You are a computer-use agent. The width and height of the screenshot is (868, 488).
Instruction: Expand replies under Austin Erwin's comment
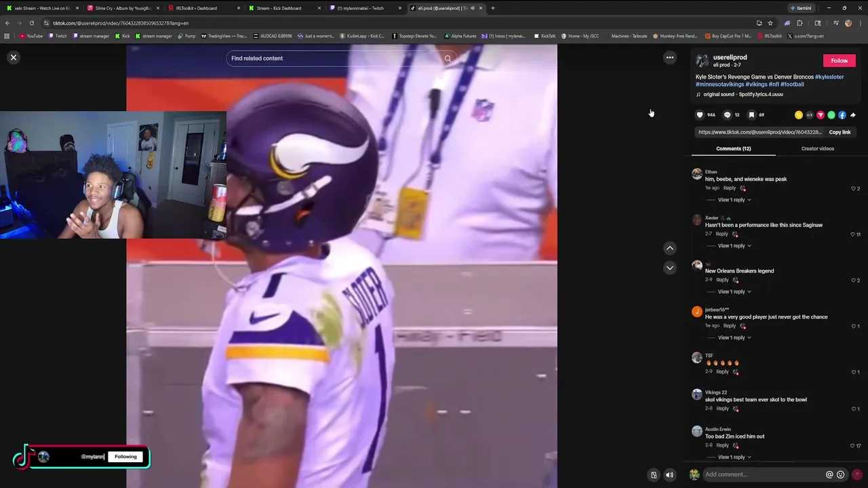coord(734,457)
